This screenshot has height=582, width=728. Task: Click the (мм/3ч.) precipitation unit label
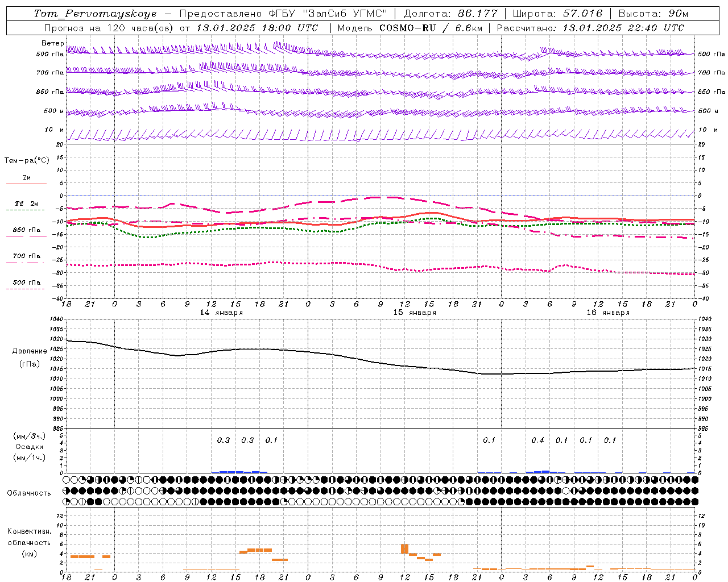coord(30,436)
